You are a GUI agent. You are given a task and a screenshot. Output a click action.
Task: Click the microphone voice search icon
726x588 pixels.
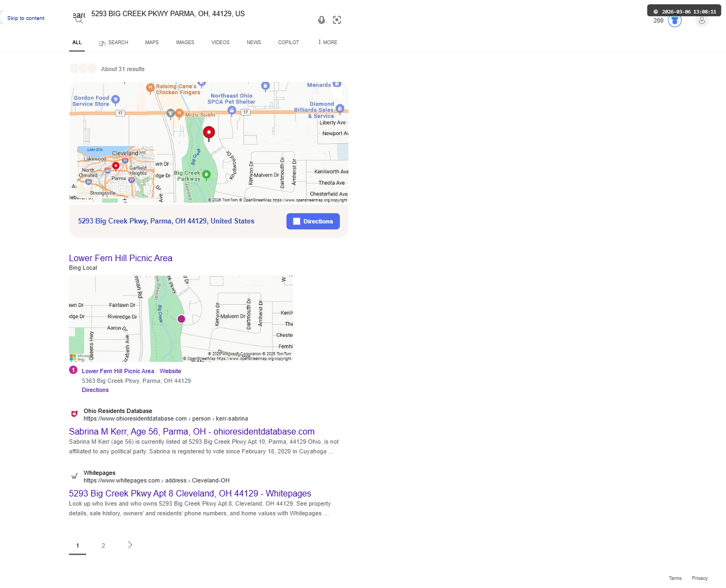pyautogui.click(x=322, y=20)
